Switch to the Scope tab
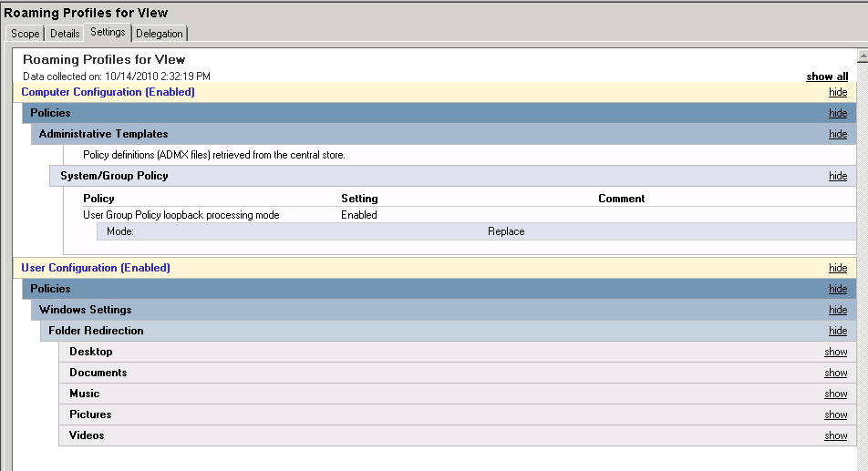 click(x=25, y=33)
